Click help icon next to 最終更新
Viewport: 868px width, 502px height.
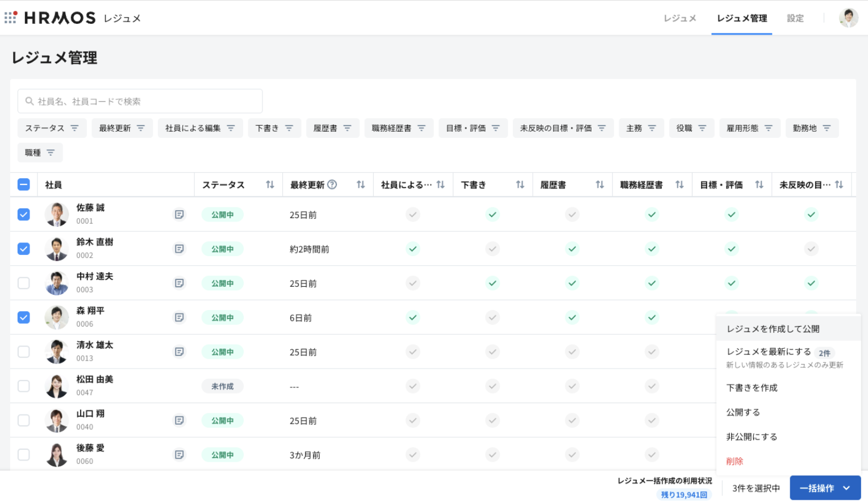(x=332, y=185)
